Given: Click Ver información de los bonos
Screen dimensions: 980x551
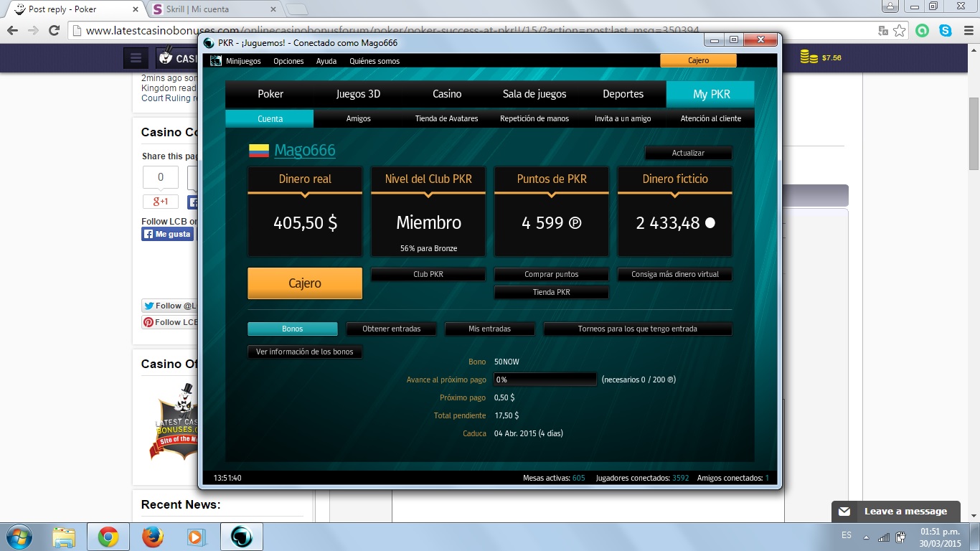Looking at the screenshot, I should coord(305,352).
